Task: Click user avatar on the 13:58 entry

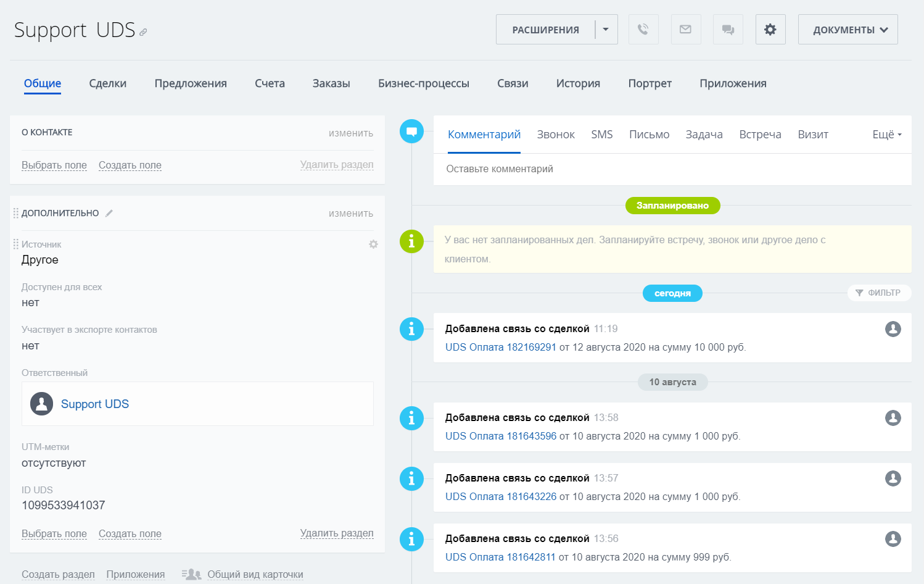Action: [893, 418]
